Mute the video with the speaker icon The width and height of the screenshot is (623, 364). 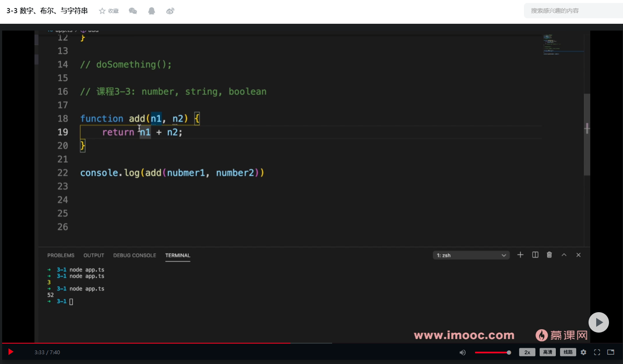tap(463, 352)
